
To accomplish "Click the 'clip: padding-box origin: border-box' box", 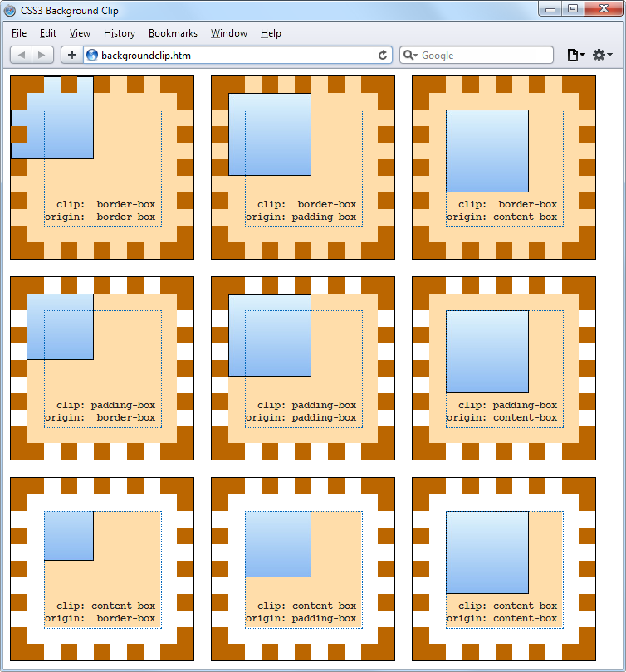I will pos(102,368).
